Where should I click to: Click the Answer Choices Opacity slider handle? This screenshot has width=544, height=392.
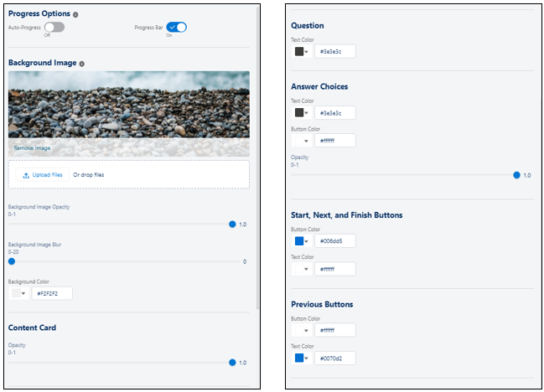click(516, 175)
